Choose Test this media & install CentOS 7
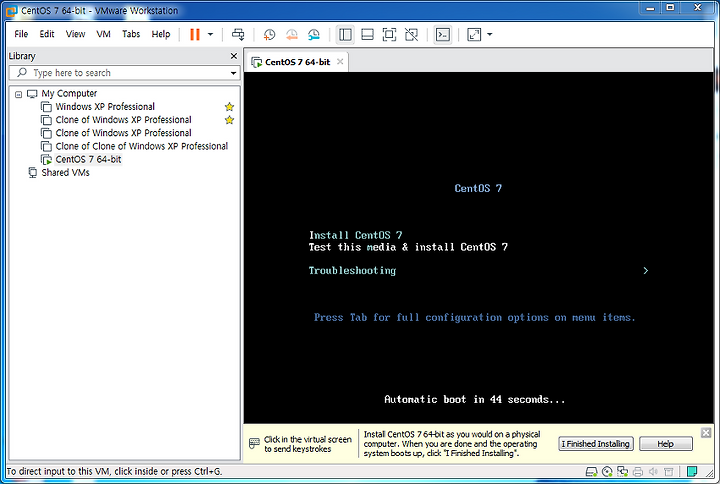Viewport: 720px width, 484px height. click(x=408, y=247)
